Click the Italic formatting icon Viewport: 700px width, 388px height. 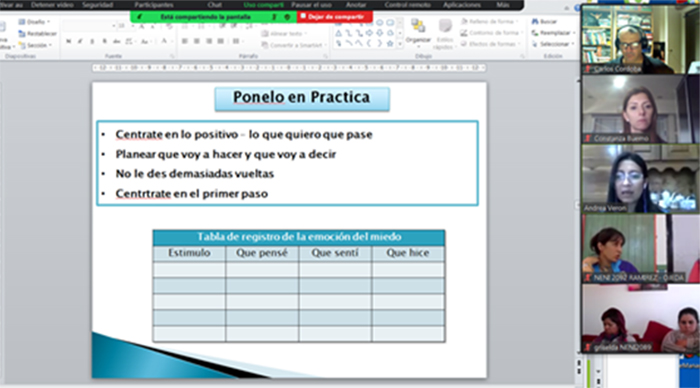coord(80,42)
